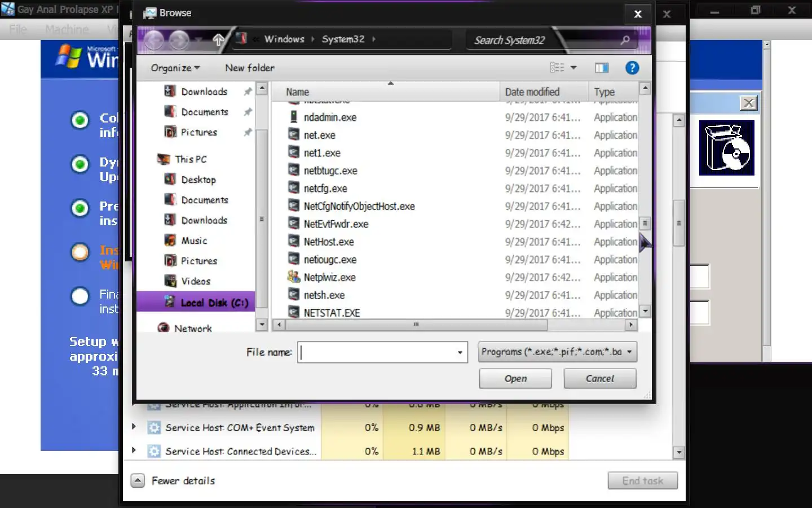The height and width of the screenshot is (508, 812).
Task: Click VirtualBox title bar app icon
Action: click(8, 9)
